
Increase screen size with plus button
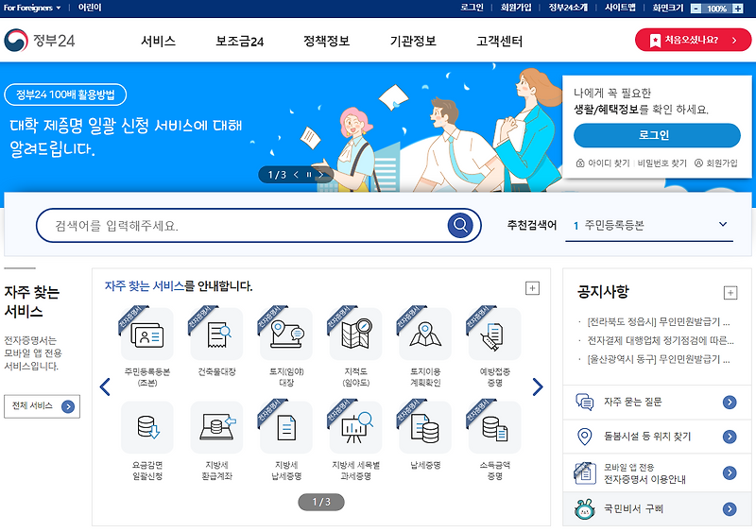[x=738, y=9]
